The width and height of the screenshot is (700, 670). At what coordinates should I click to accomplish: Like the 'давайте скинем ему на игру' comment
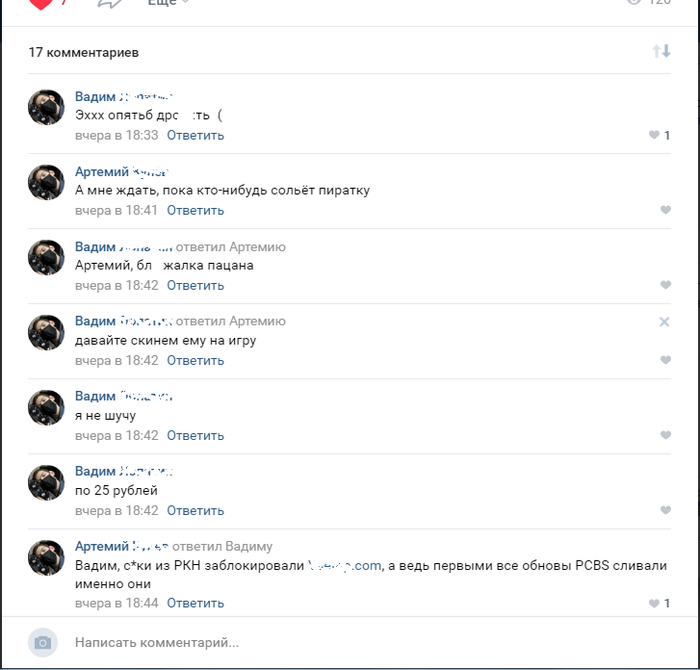[x=666, y=360]
